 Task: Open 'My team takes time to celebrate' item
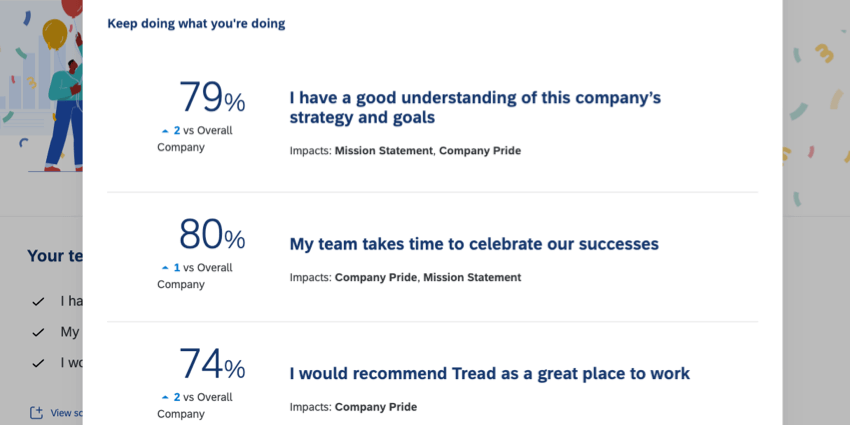[x=474, y=244]
